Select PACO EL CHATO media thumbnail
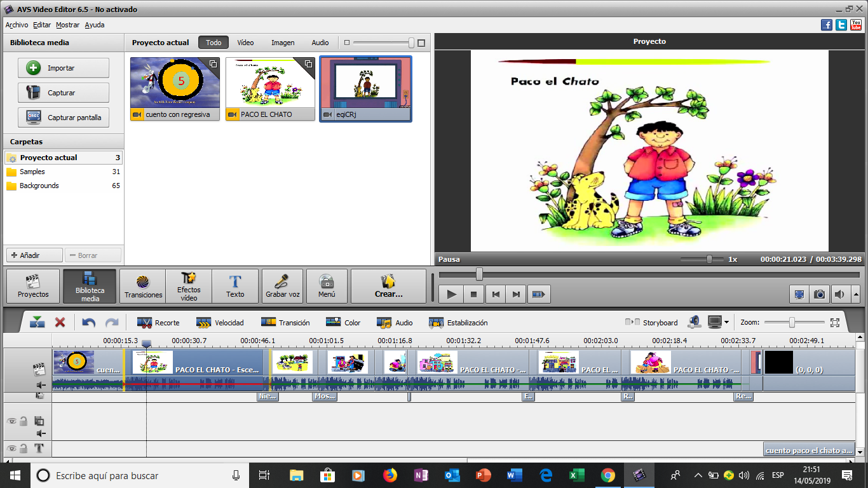 pyautogui.click(x=270, y=88)
